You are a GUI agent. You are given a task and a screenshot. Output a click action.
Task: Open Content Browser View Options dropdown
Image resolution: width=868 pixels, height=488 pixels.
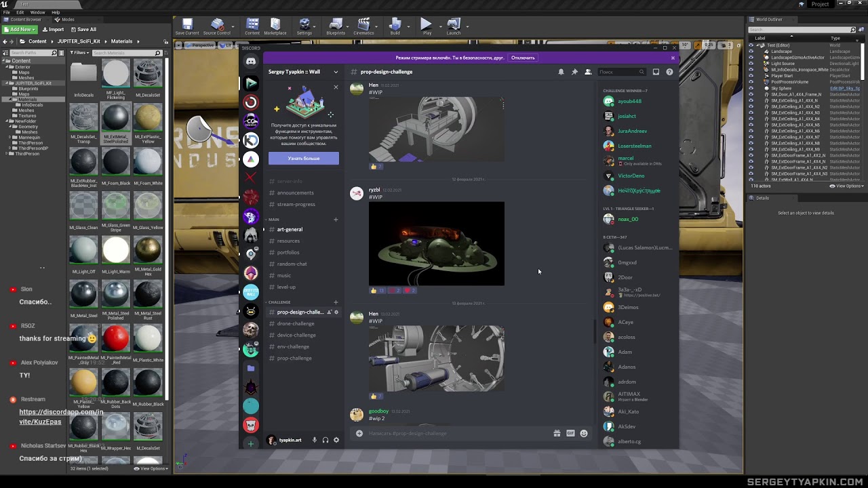(x=151, y=468)
